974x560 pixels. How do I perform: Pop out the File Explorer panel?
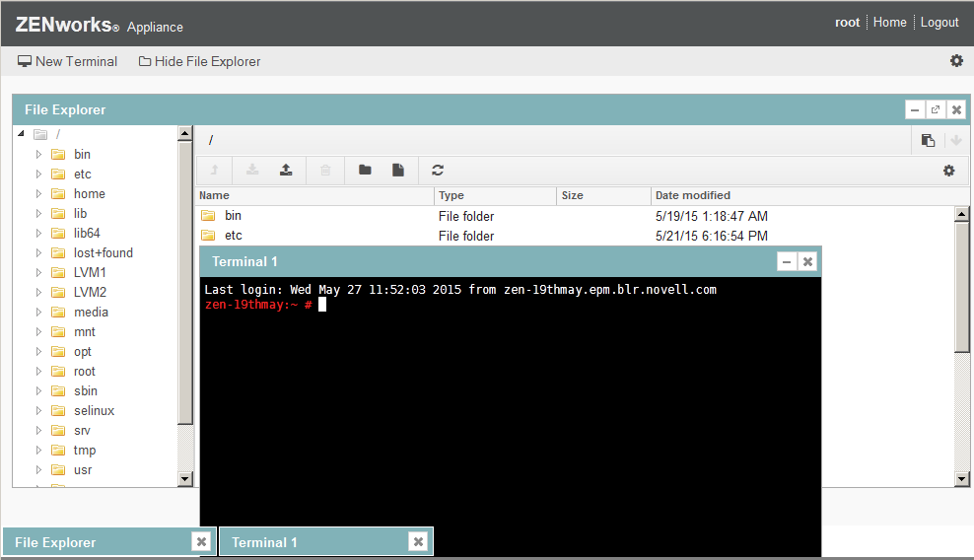pyautogui.click(x=936, y=109)
